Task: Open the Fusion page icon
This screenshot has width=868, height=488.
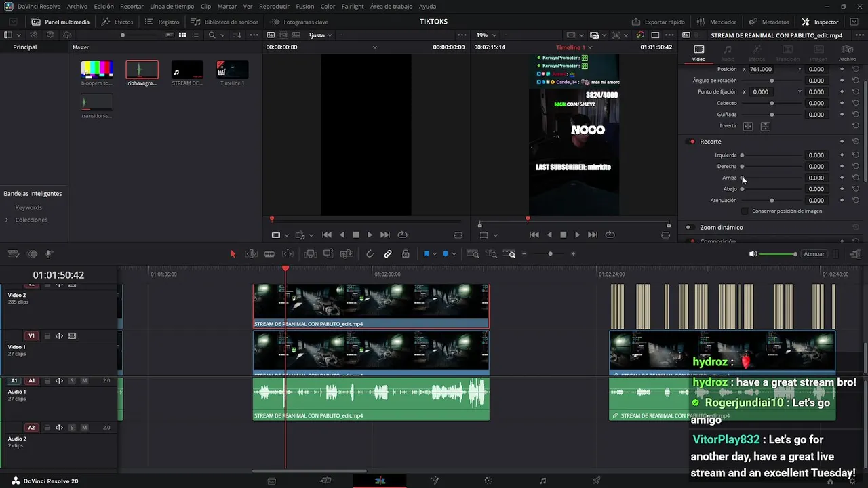Action: pos(435,481)
